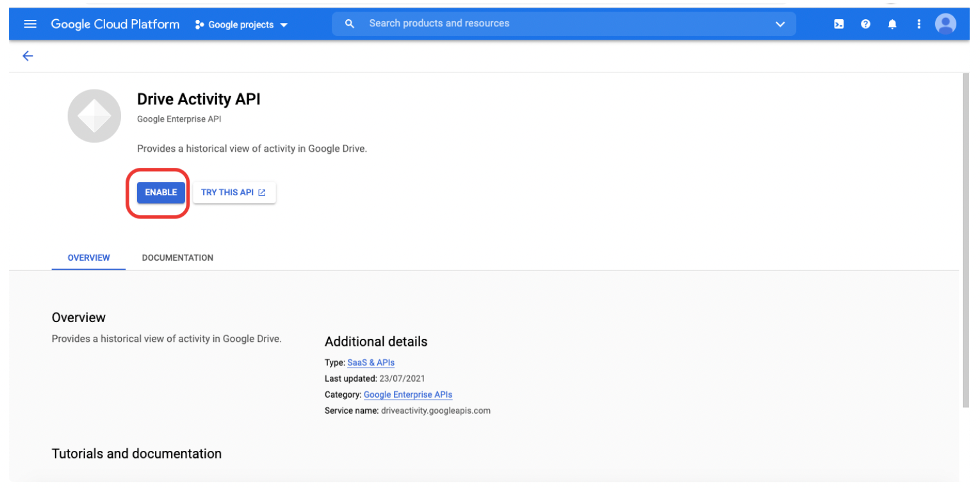Open the help question mark icon
Screen dimensions: 980x488
tap(865, 24)
